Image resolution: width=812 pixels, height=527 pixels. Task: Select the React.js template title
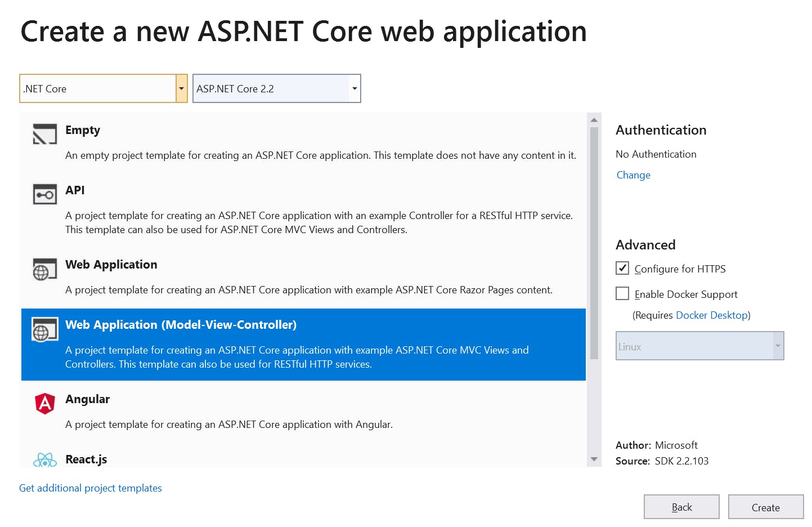click(x=86, y=459)
